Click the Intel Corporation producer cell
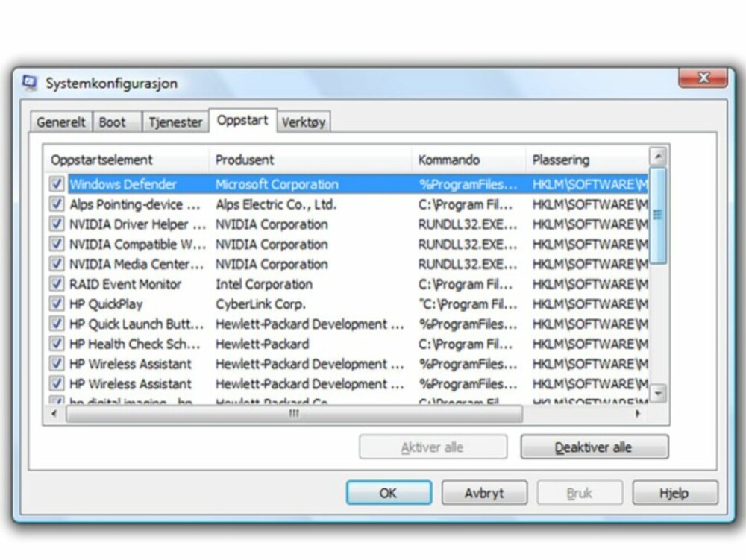Image resolution: width=746 pixels, height=560 pixels. [264, 284]
